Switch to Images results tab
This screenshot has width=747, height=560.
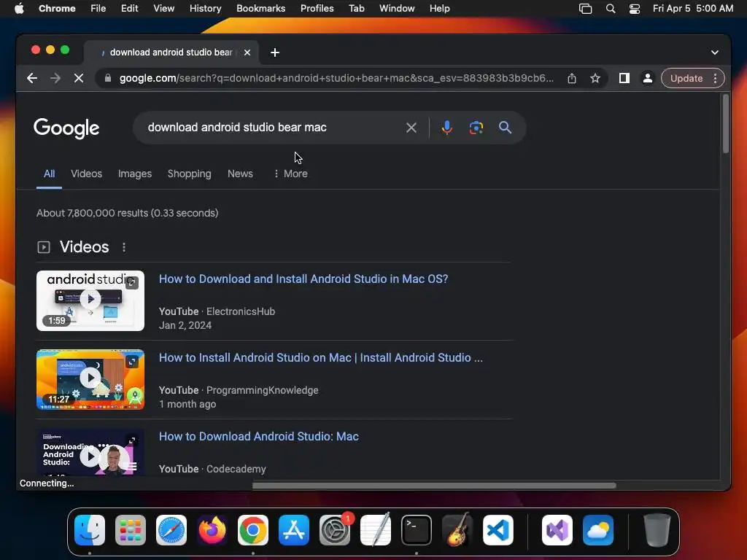click(x=135, y=174)
